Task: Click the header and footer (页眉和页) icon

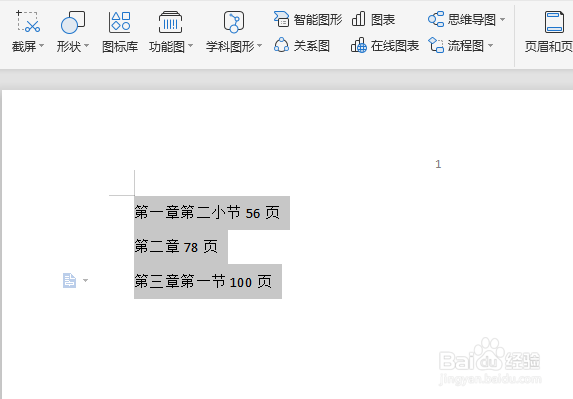Action: [x=554, y=22]
